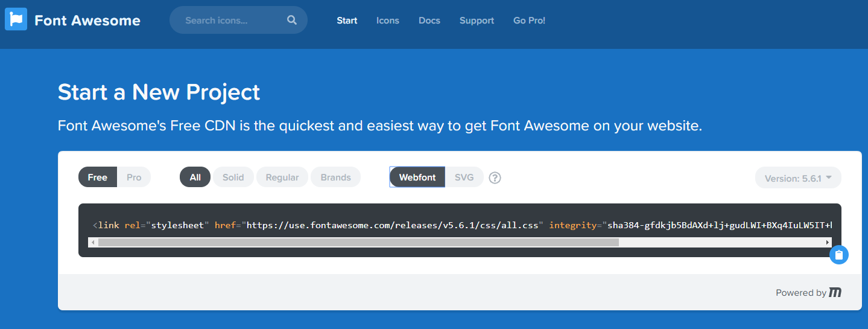Select the Webfont method
This screenshot has height=329, width=868.
point(417,177)
